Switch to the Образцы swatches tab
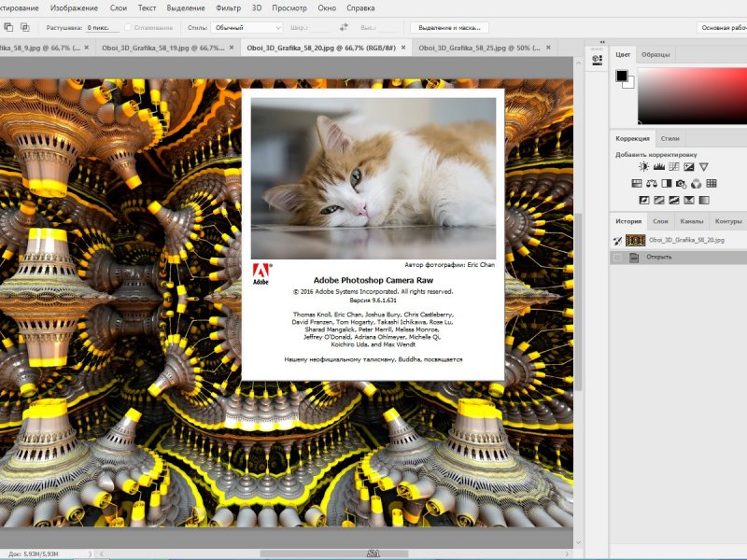This screenshot has height=560, width=747. [655, 54]
